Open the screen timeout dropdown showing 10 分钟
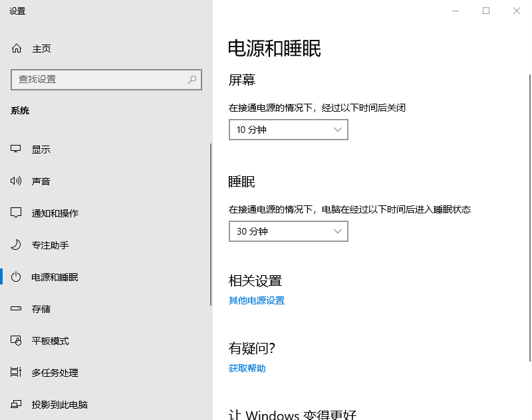 (288, 130)
